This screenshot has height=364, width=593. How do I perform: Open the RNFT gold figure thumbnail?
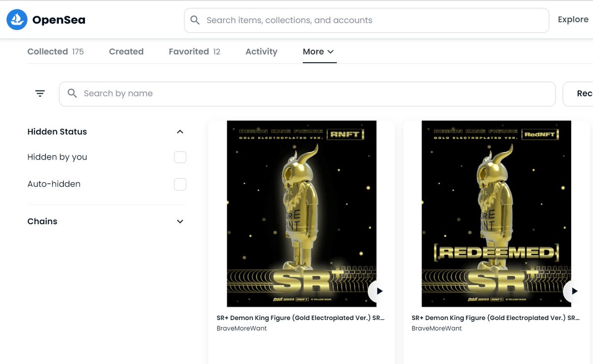click(301, 214)
